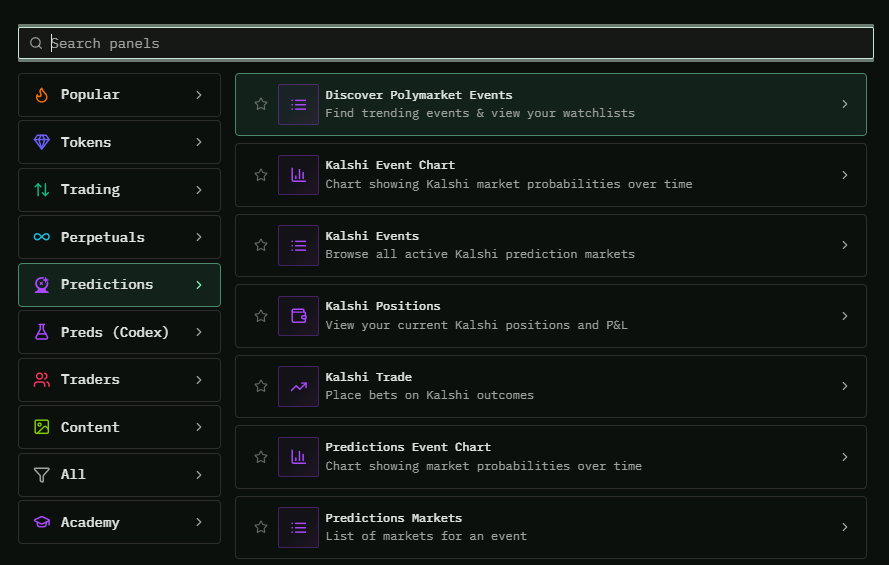This screenshot has height=565, width=889.
Task: Click the wallet icon on Kalshi Positions
Action: pyautogui.click(x=298, y=316)
